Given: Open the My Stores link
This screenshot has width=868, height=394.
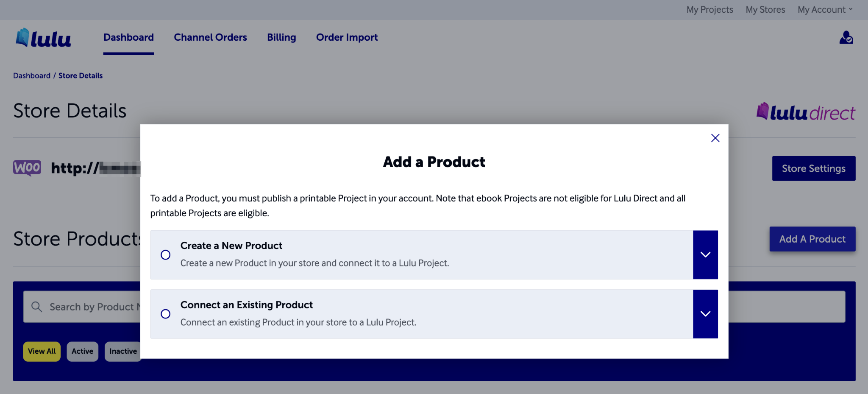Looking at the screenshot, I should point(765,10).
